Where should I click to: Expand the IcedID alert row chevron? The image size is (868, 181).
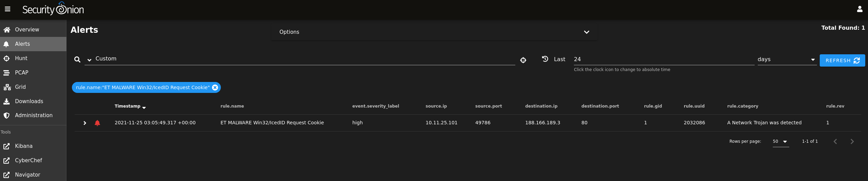click(85, 123)
